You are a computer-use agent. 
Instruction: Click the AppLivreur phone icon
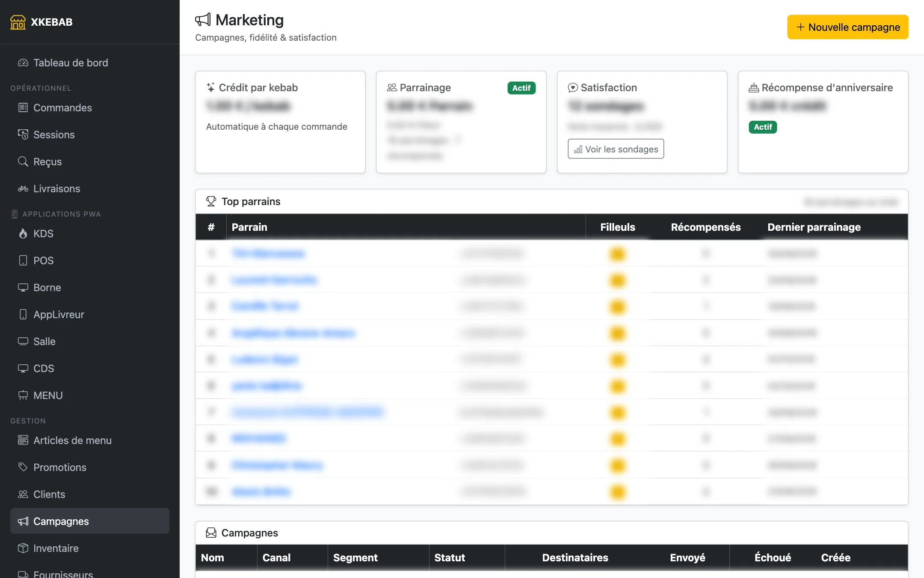point(23,315)
